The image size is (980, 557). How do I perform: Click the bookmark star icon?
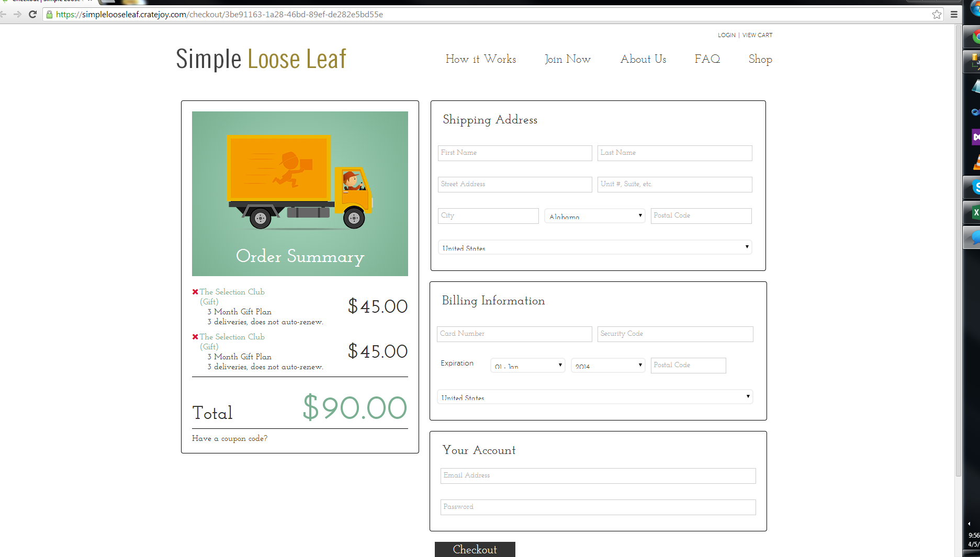[x=937, y=15]
